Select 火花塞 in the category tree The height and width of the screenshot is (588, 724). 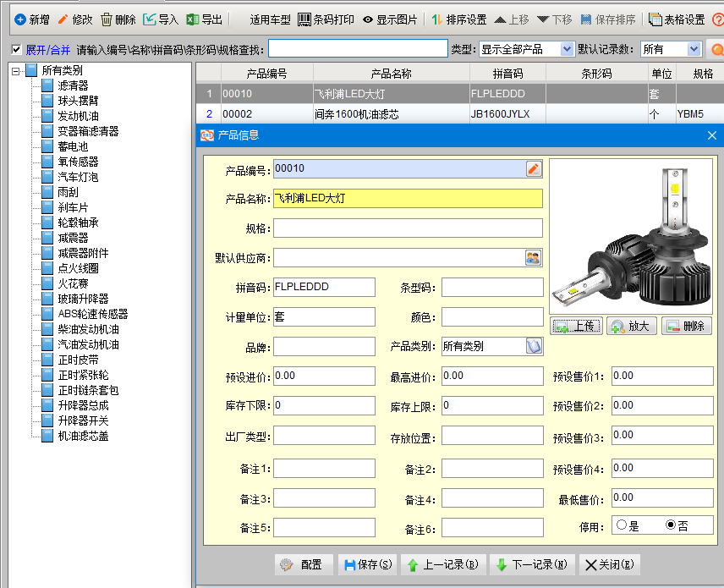72,283
